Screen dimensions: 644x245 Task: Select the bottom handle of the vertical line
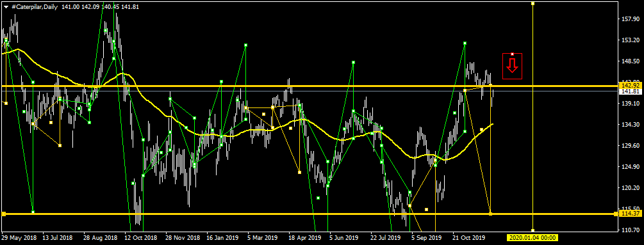coord(533,230)
